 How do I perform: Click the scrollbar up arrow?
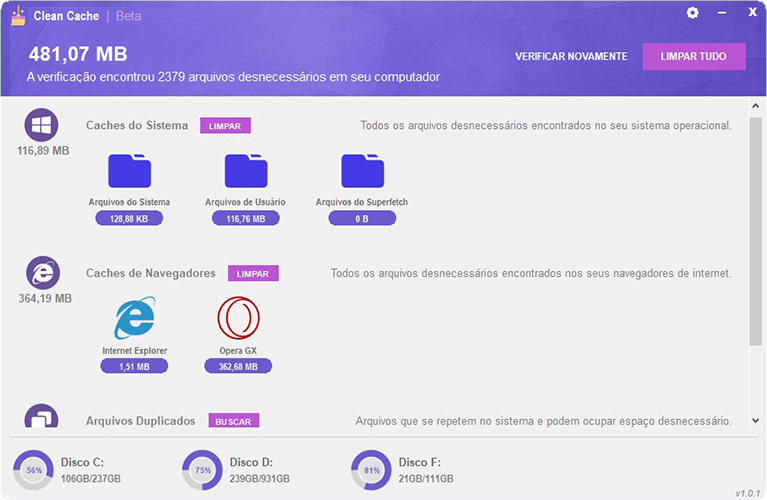[x=755, y=106]
